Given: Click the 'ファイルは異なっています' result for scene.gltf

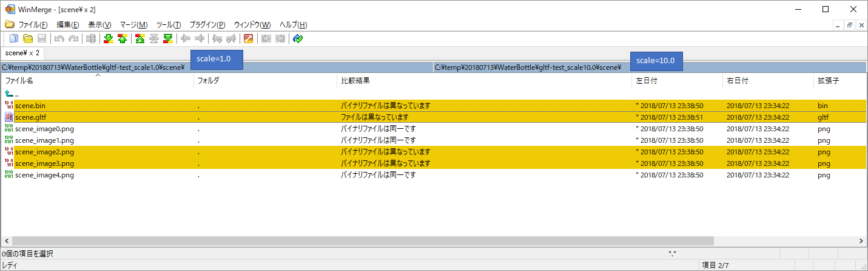Looking at the screenshot, I should (374, 117).
